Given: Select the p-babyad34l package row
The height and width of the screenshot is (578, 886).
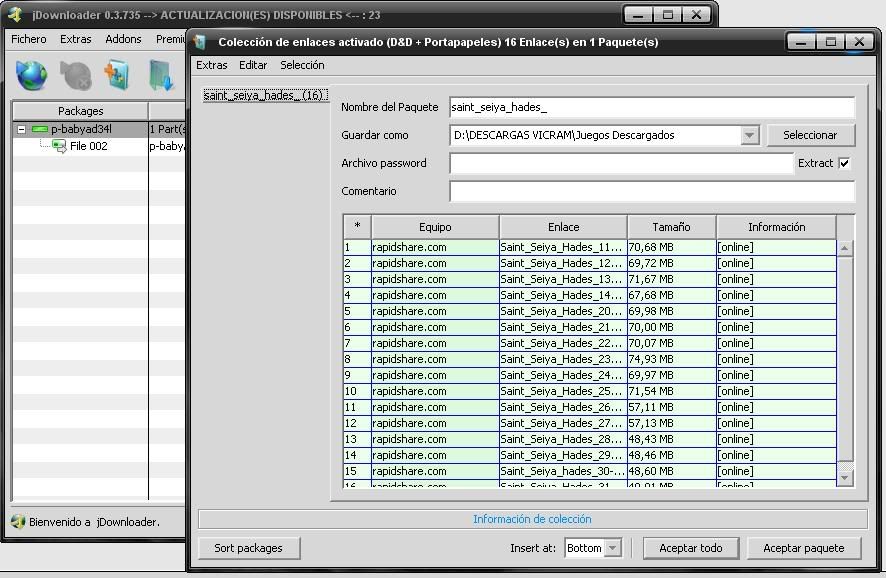Looking at the screenshot, I should tap(99, 129).
